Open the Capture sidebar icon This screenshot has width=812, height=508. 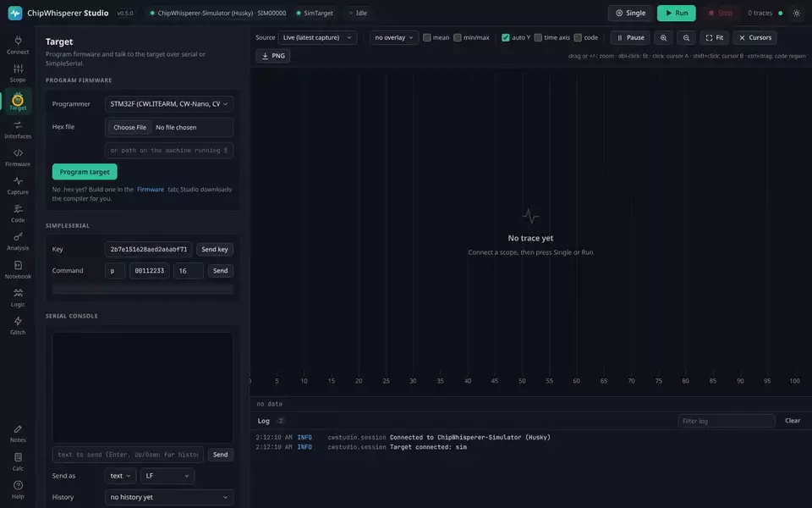click(x=18, y=185)
